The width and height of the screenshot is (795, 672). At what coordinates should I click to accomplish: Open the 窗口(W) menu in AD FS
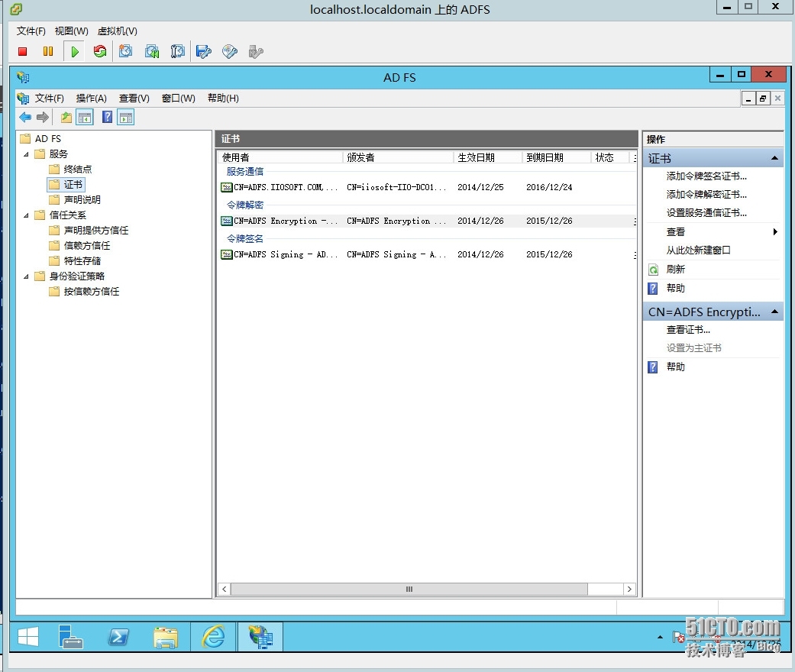click(179, 98)
